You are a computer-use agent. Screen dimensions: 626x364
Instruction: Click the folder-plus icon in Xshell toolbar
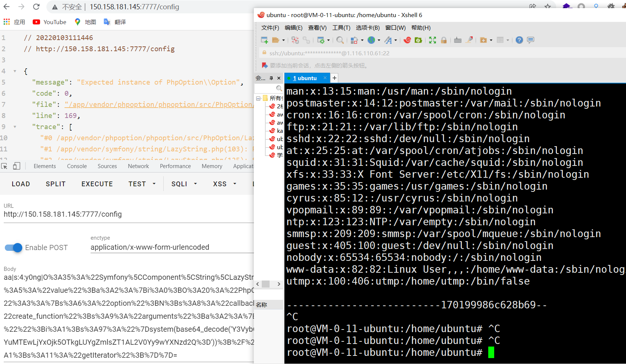(483, 40)
